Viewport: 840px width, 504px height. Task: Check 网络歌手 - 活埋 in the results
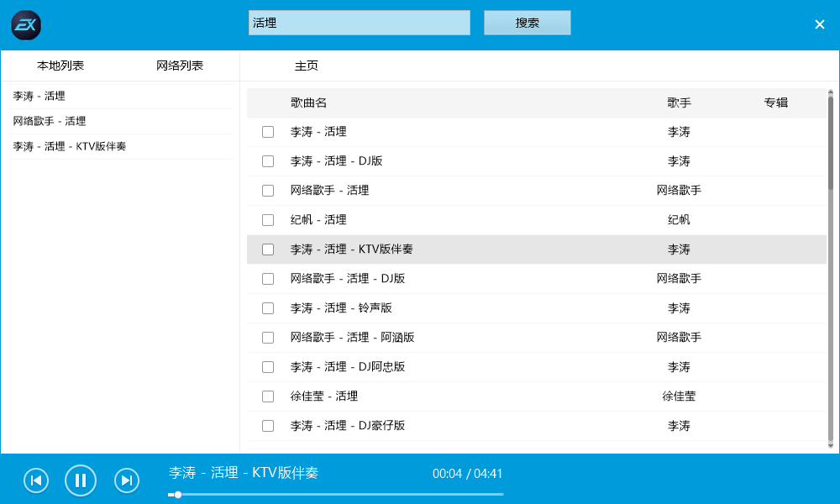tap(268, 190)
